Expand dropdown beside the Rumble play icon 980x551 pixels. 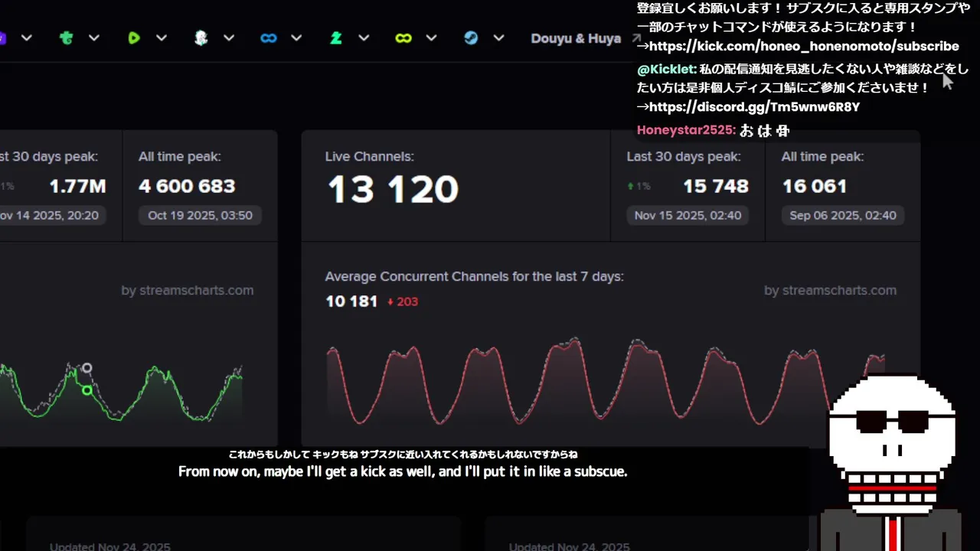(162, 38)
